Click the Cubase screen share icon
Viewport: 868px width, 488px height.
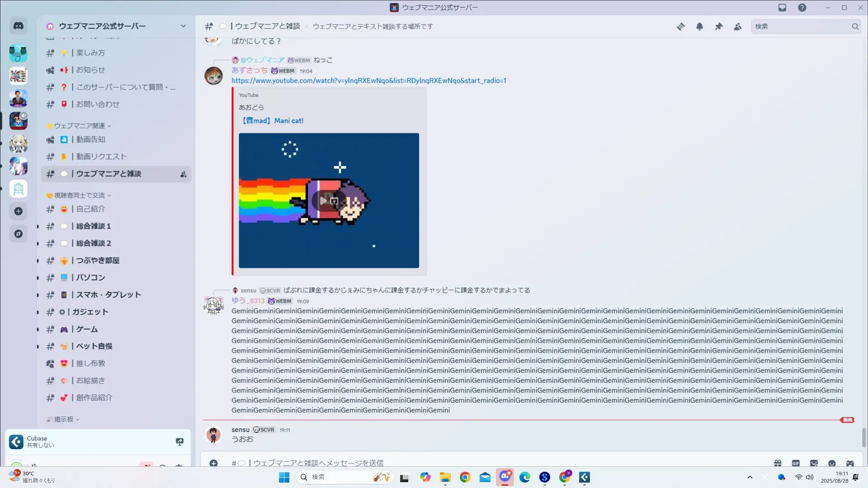[x=179, y=441]
